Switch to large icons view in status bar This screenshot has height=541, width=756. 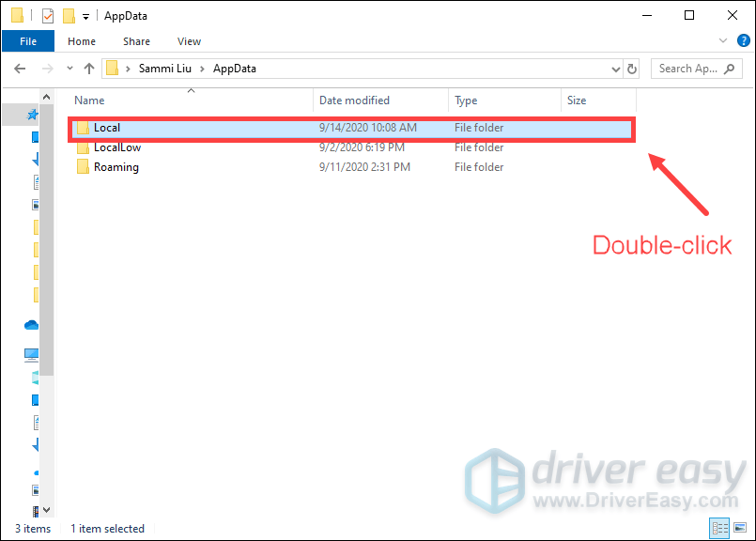click(738, 529)
